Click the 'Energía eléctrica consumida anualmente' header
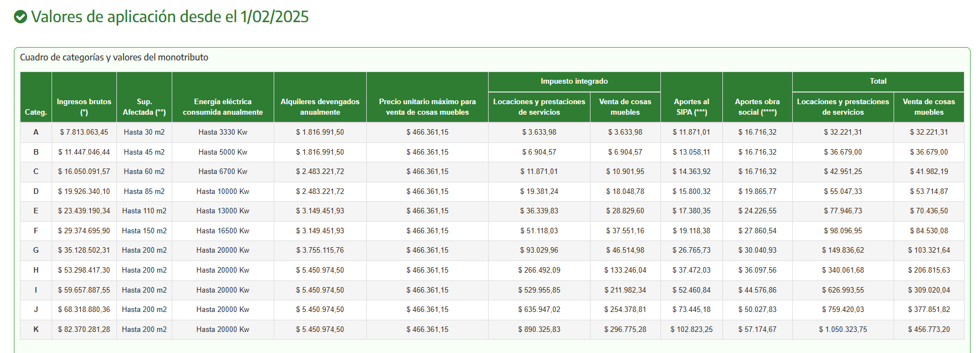The height and width of the screenshot is (353, 980). click(x=223, y=106)
